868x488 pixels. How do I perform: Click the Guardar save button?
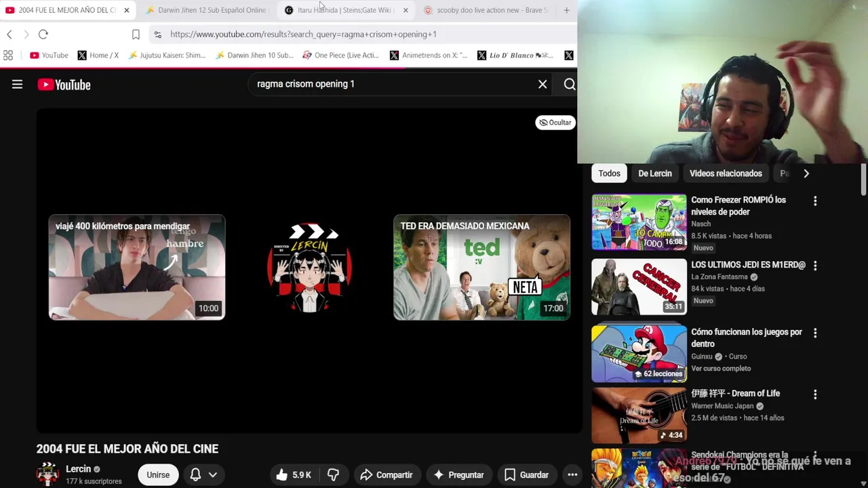(526, 475)
